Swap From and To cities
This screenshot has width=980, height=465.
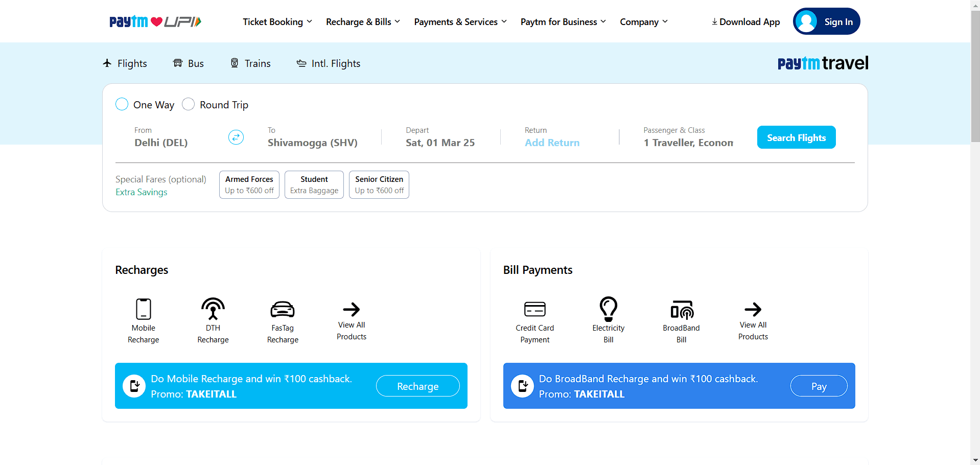tap(236, 137)
